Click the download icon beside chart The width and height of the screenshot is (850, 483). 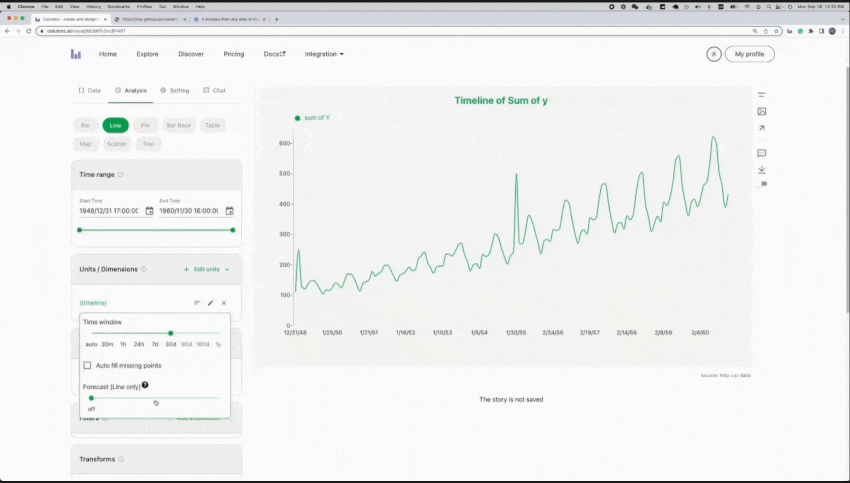click(x=762, y=170)
